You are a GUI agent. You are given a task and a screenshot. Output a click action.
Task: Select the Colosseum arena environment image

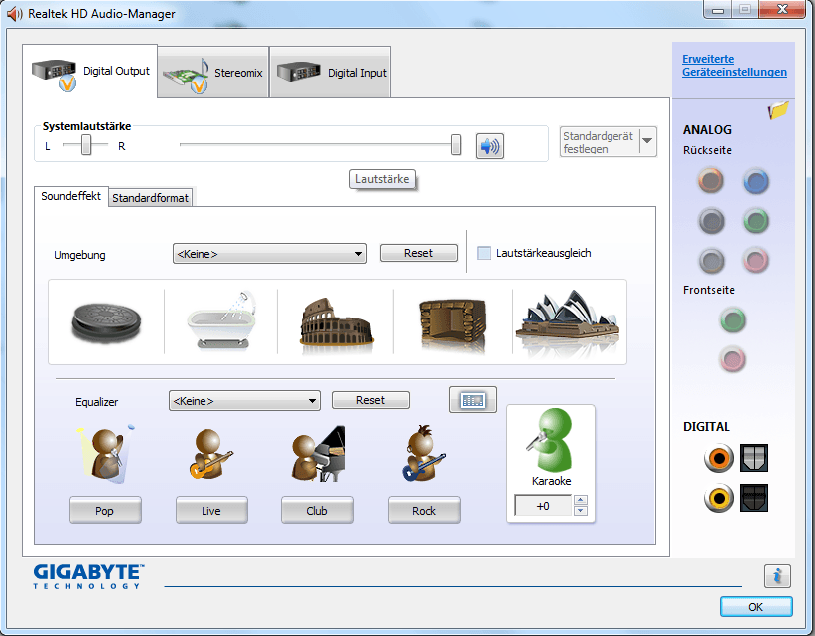pos(336,323)
